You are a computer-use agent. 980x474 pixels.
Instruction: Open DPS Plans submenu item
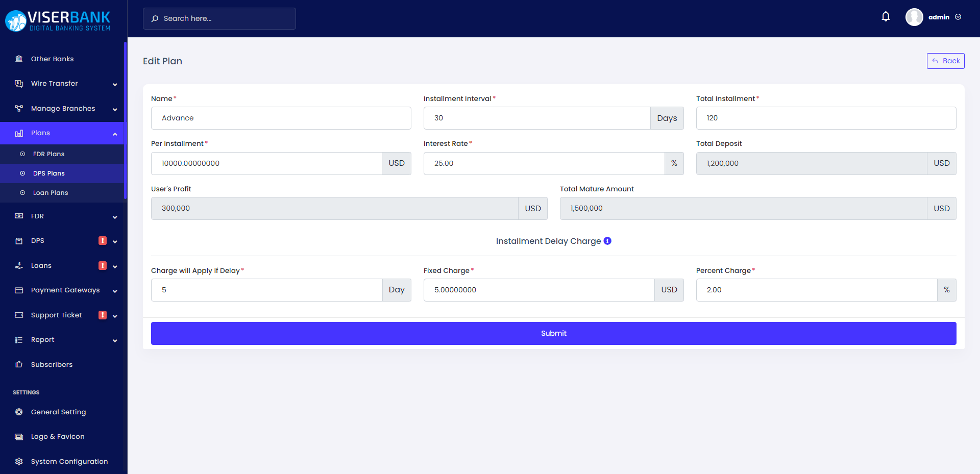62,173
